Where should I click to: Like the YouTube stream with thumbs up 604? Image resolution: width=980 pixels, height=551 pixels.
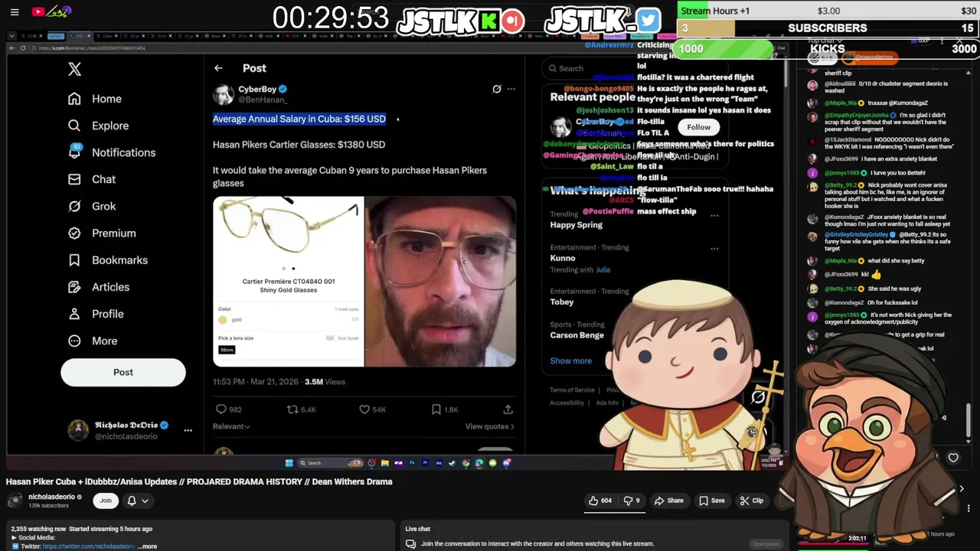click(599, 500)
